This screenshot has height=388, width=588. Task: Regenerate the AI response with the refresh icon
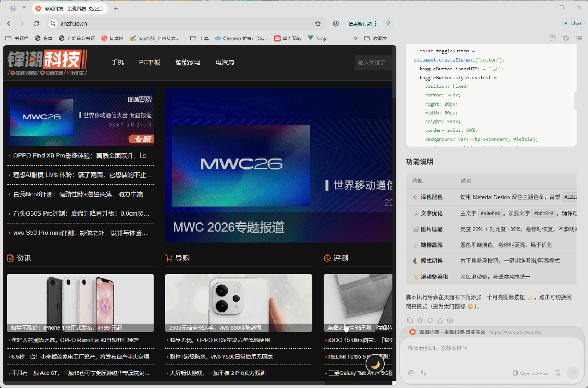(430, 320)
